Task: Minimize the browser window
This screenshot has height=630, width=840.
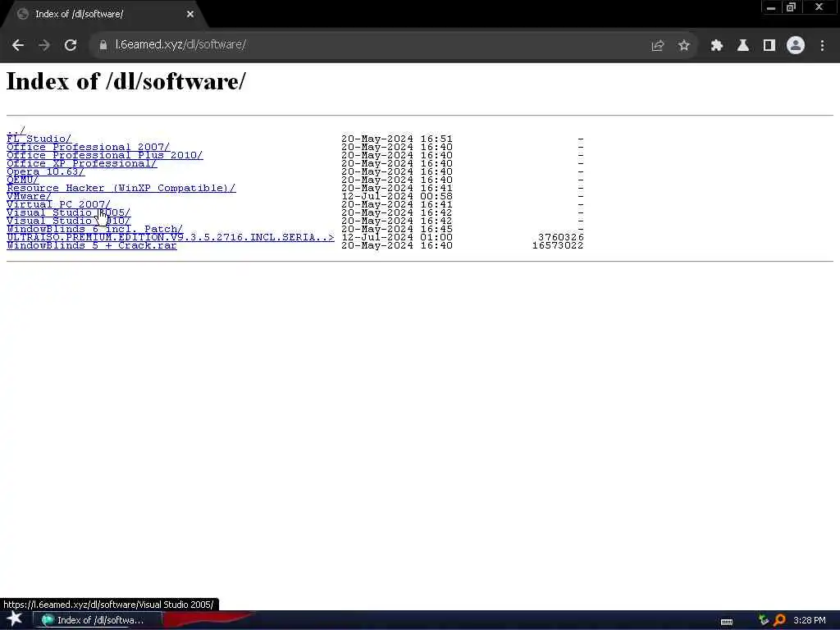Action: [x=771, y=7]
